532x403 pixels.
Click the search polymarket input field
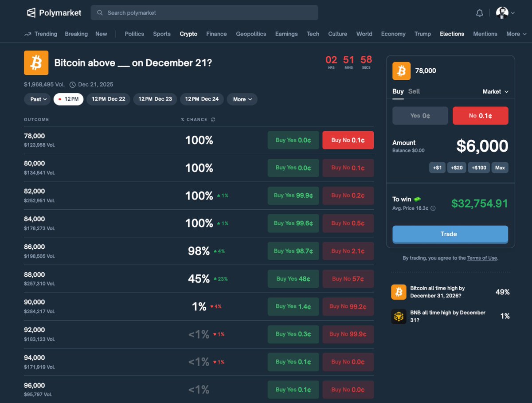click(204, 12)
